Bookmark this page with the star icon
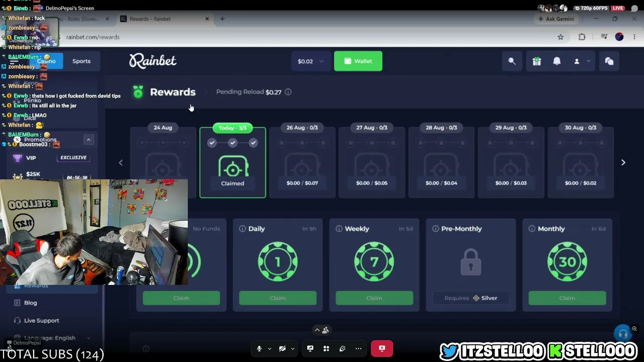 (x=560, y=37)
